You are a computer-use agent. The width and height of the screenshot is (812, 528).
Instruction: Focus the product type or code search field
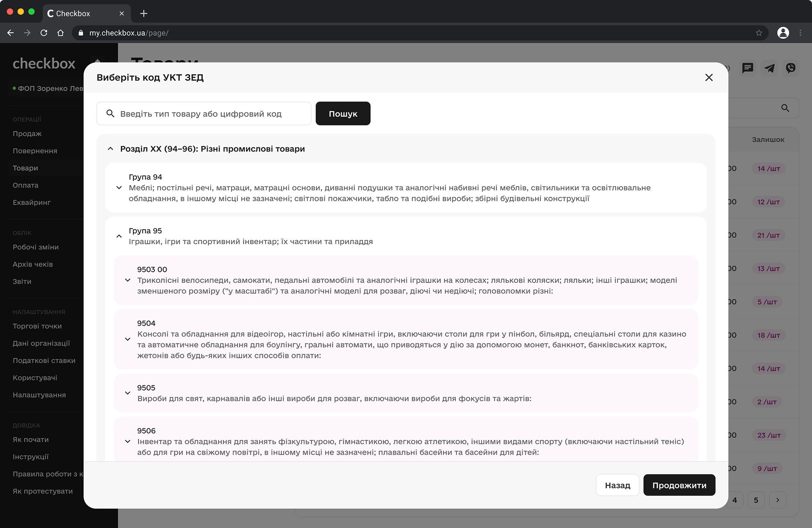pos(204,113)
